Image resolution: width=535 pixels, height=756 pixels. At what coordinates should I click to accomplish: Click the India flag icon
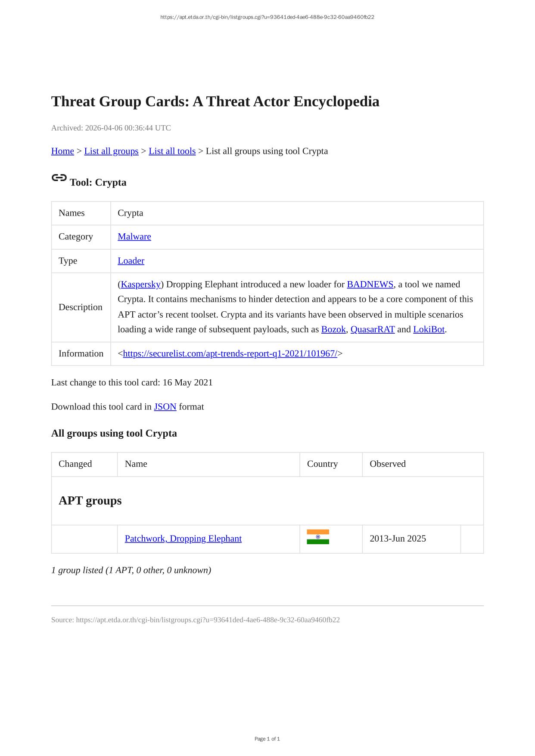tap(318, 537)
